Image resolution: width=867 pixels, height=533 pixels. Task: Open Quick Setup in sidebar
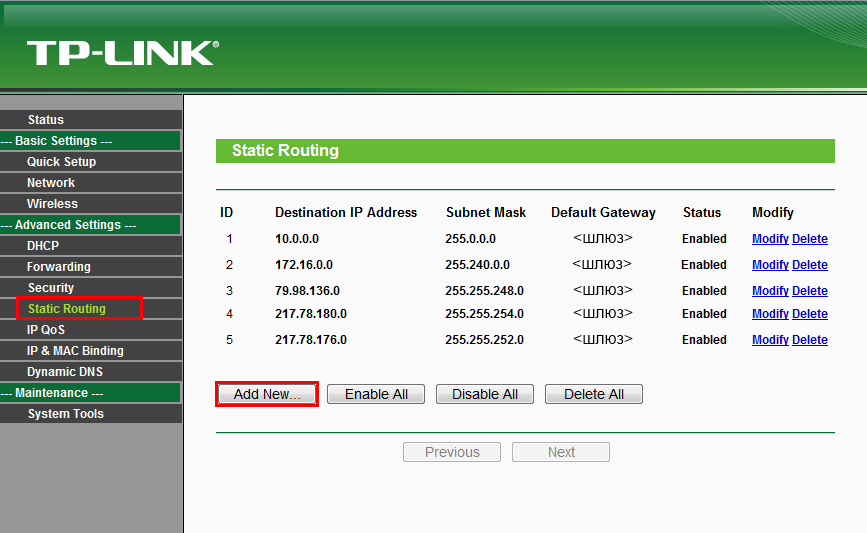(91, 161)
